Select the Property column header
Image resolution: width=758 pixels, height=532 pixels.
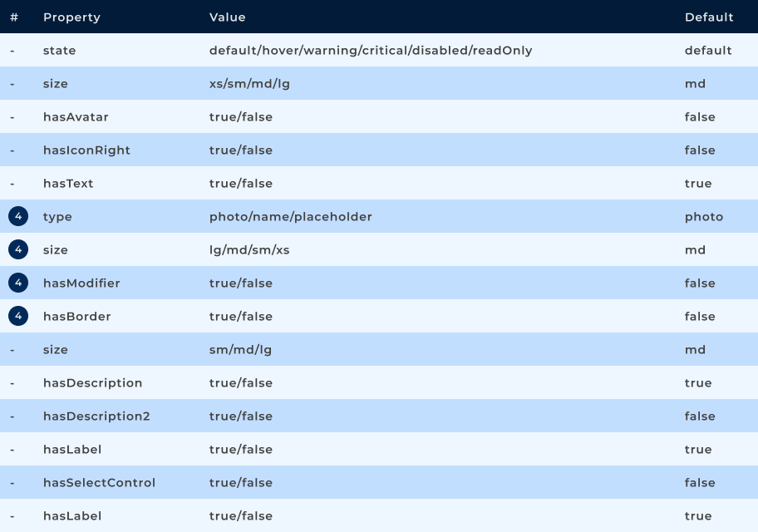pyautogui.click(x=71, y=17)
